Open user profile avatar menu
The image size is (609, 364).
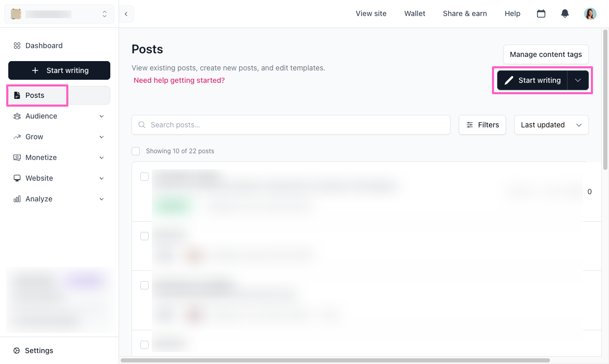590,13
